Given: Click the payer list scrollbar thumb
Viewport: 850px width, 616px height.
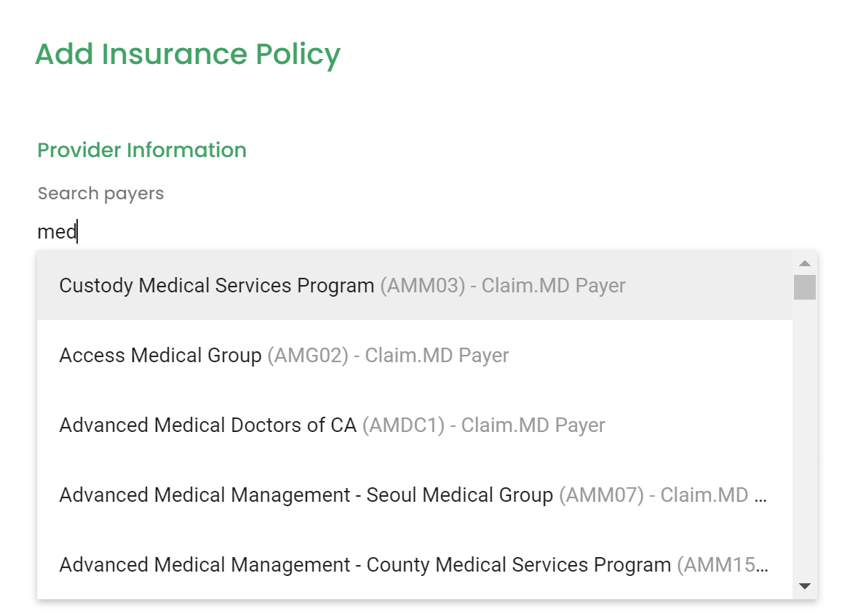Looking at the screenshot, I should coord(804,287).
